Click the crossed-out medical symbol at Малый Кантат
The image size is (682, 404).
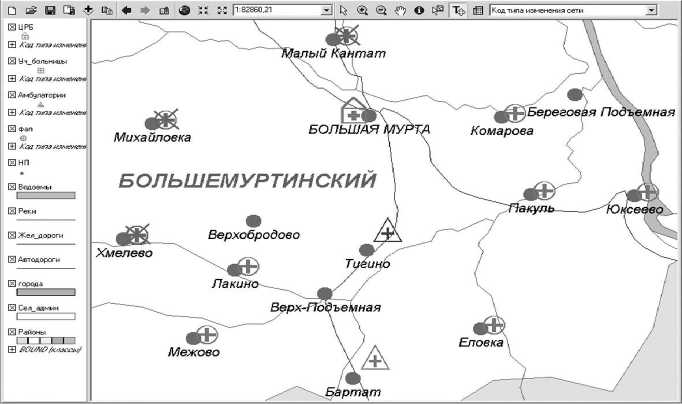coord(347,35)
